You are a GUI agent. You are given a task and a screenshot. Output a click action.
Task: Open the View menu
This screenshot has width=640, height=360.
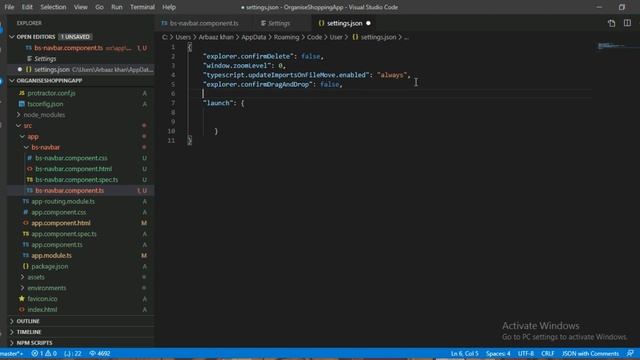[x=80, y=7]
